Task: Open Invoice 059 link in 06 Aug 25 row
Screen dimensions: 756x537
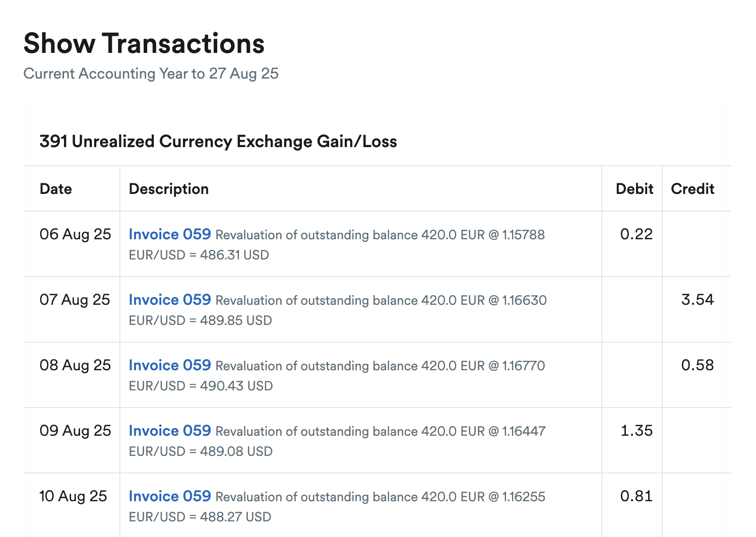Action: [x=170, y=234]
